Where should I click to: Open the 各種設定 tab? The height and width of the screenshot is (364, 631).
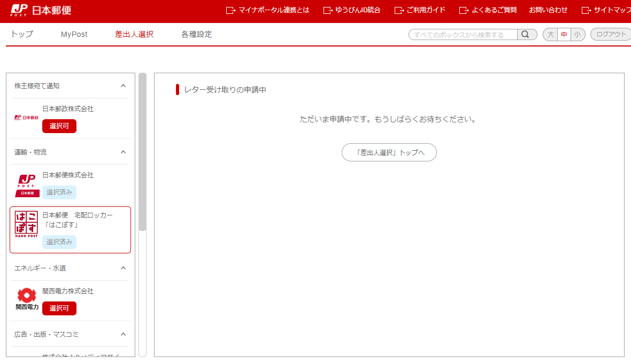196,34
